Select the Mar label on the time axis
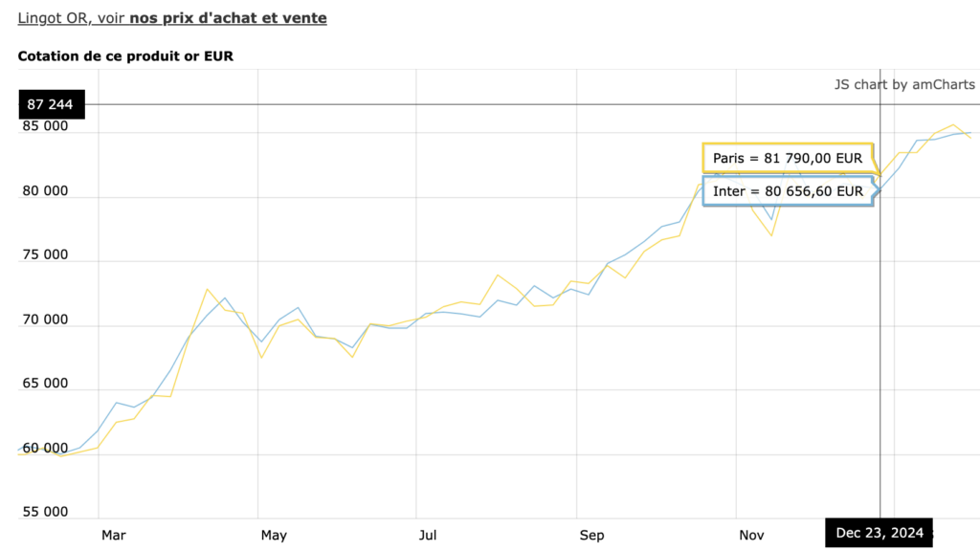This screenshot has height=551, width=980. 114,535
